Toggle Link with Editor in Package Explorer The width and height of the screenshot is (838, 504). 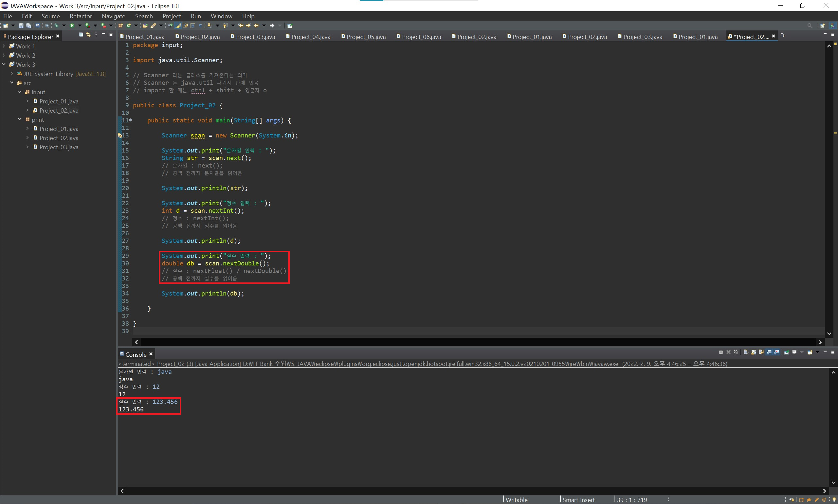click(x=88, y=35)
